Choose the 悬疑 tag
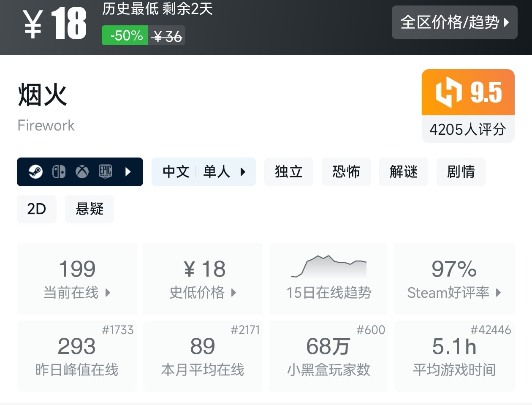 pos(90,209)
